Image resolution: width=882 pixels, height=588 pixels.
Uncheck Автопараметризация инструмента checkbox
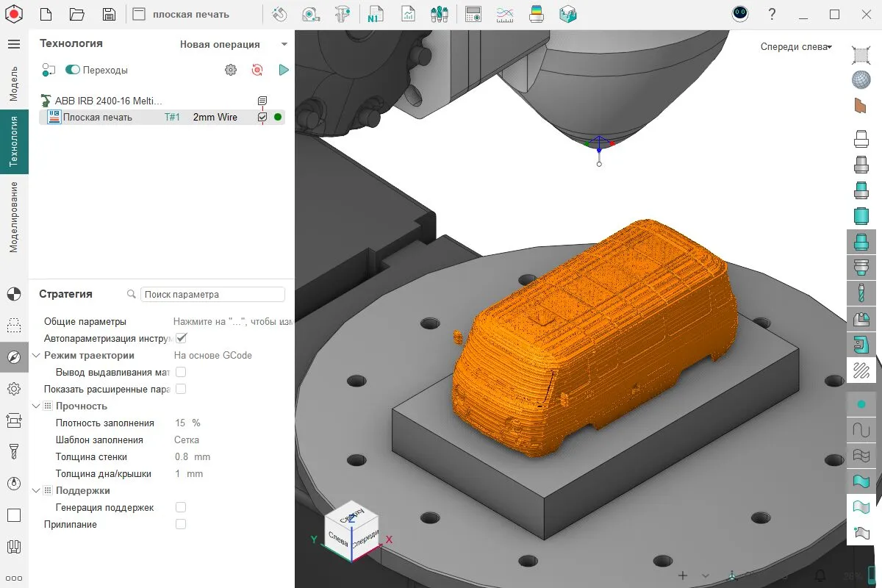coord(181,338)
